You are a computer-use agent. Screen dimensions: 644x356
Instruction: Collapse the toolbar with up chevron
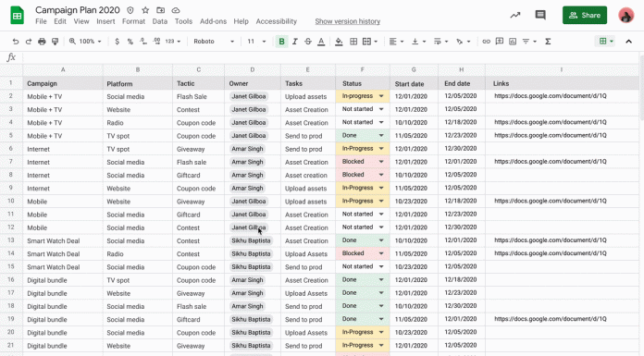tap(628, 42)
